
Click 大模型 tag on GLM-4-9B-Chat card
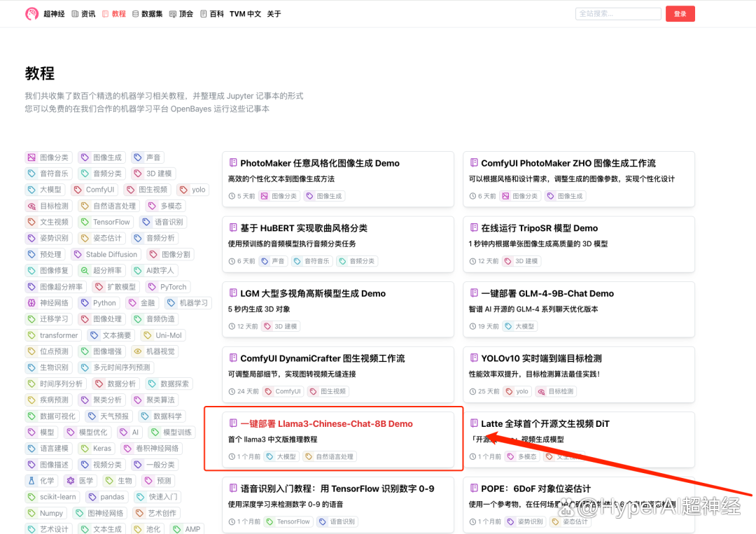tap(519, 326)
